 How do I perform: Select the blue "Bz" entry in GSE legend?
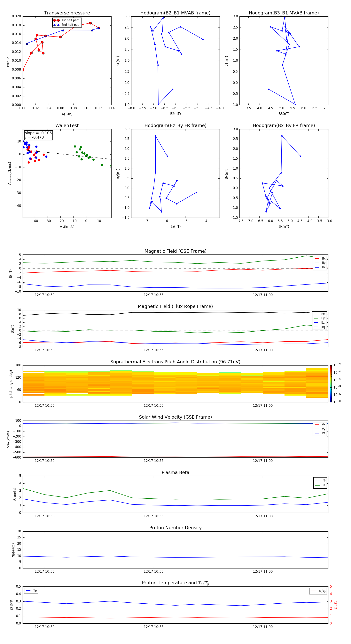(320, 267)
